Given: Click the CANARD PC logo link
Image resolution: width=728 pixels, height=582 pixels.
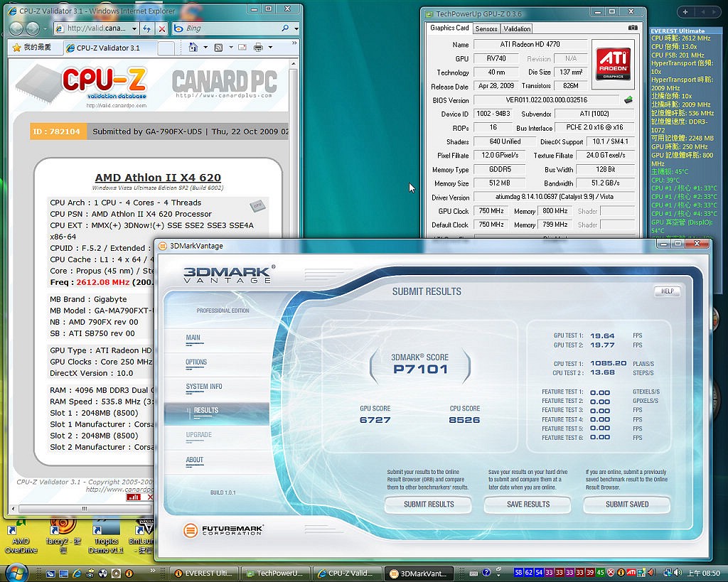Looking at the screenshot, I should [x=224, y=82].
